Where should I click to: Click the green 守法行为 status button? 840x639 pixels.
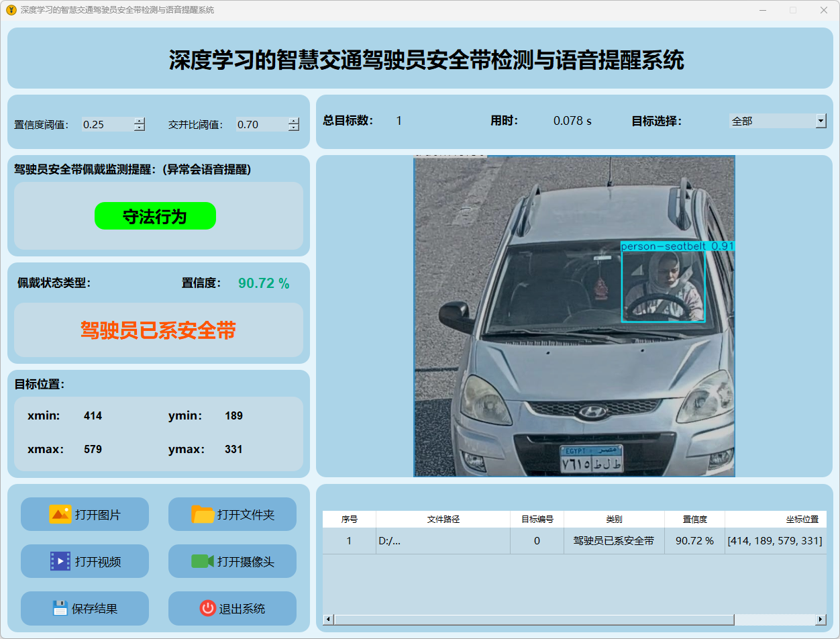tap(155, 216)
